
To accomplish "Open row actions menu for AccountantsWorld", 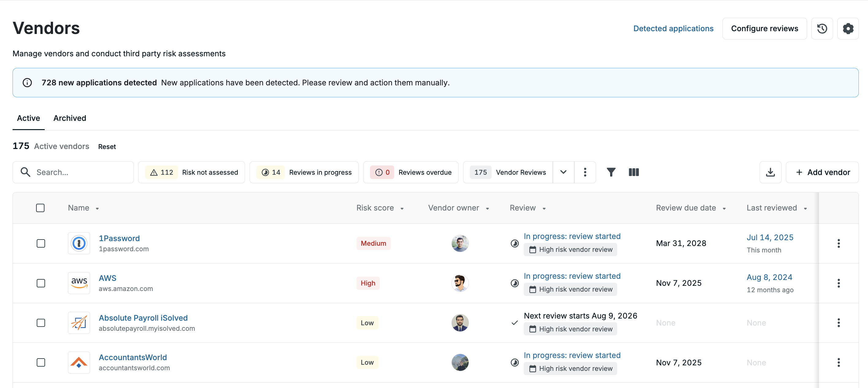I will (x=838, y=362).
